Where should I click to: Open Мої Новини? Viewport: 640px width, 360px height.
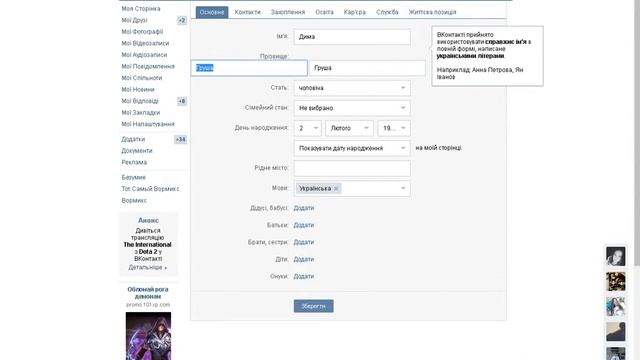point(138,89)
